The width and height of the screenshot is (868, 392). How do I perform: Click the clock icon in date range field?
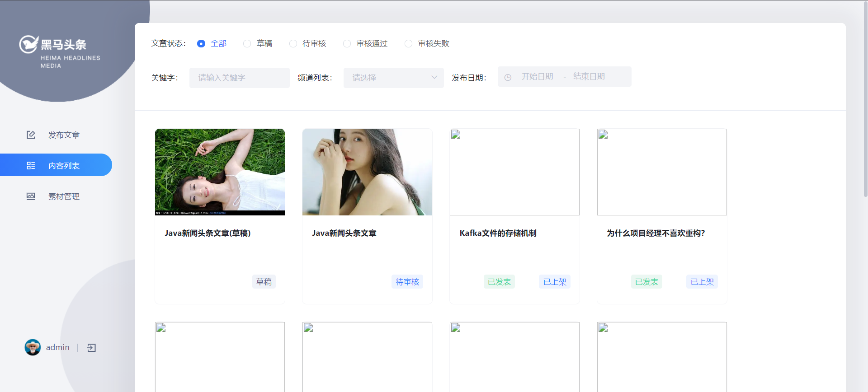(x=508, y=77)
